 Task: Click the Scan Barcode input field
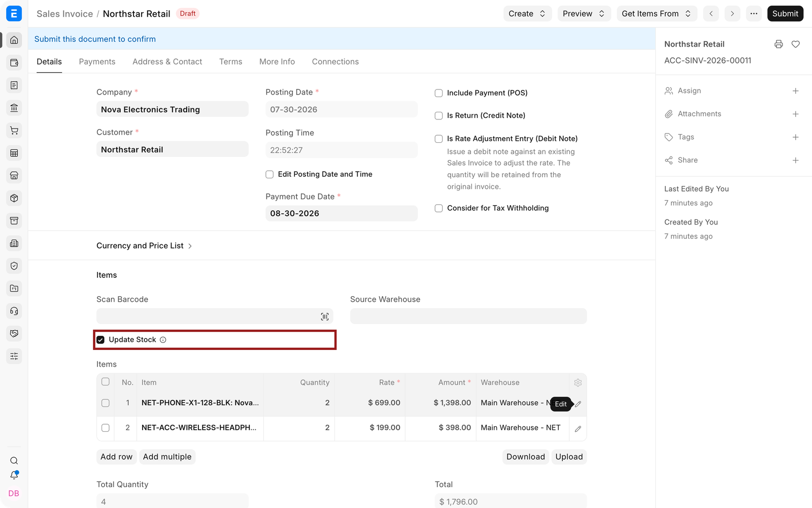coord(215,316)
